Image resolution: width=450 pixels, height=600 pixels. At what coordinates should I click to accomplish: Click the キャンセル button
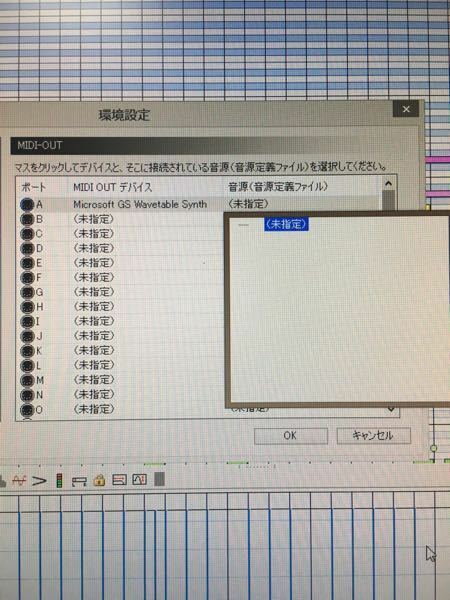373,435
